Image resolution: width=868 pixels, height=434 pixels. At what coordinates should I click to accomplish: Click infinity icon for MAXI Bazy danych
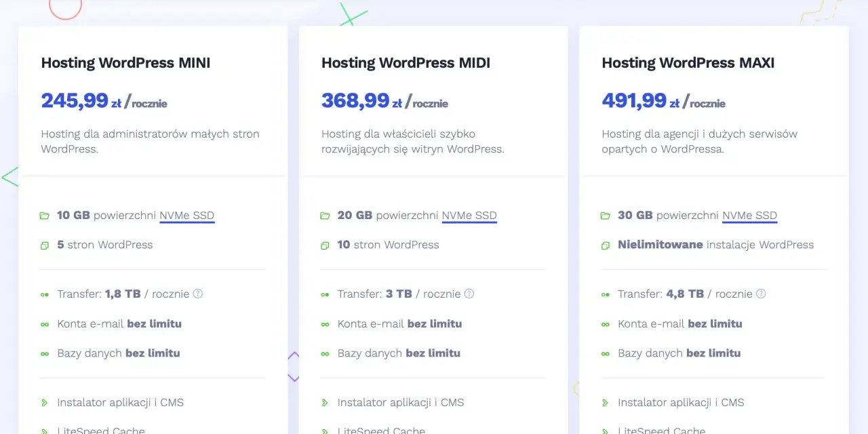pyautogui.click(x=605, y=353)
